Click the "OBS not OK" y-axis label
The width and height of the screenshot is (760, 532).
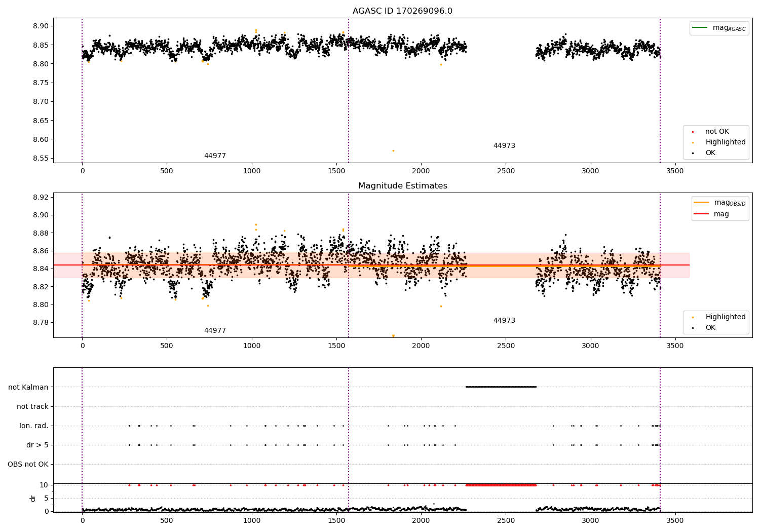(28, 465)
